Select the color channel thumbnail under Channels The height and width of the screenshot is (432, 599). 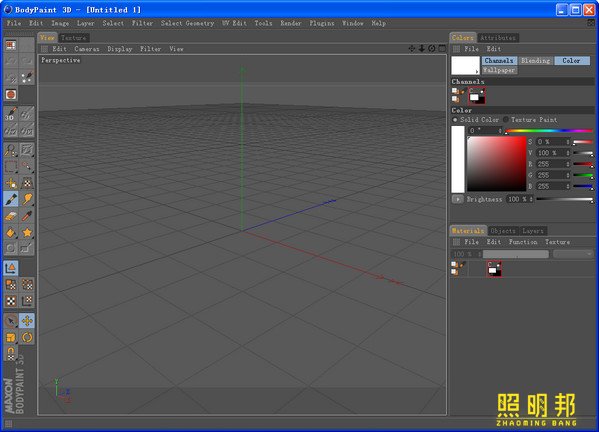pyautogui.click(x=477, y=96)
